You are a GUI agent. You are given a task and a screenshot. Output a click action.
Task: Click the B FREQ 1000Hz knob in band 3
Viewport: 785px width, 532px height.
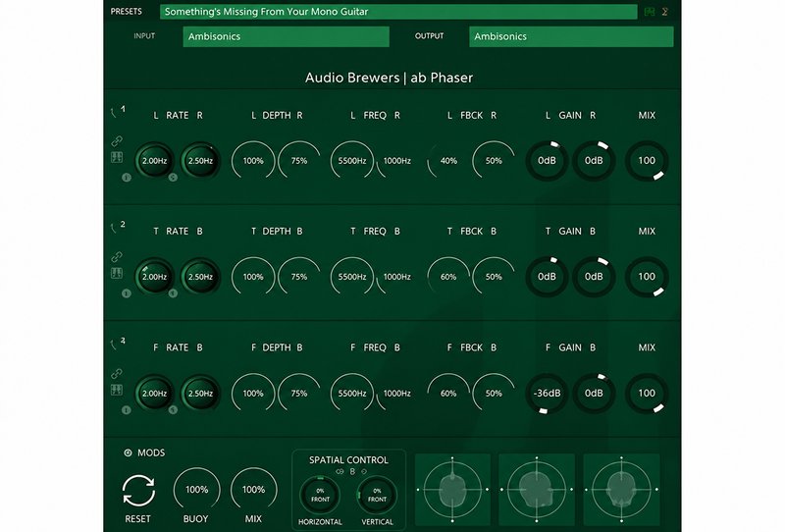coord(397,394)
